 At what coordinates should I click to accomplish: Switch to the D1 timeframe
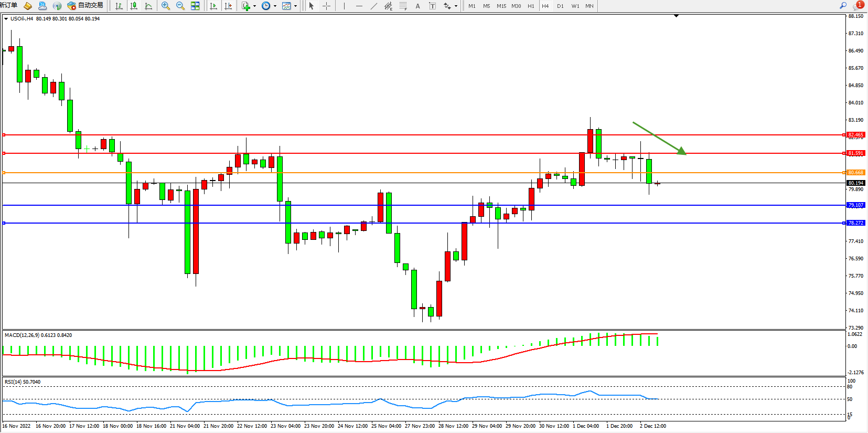tap(560, 6)
